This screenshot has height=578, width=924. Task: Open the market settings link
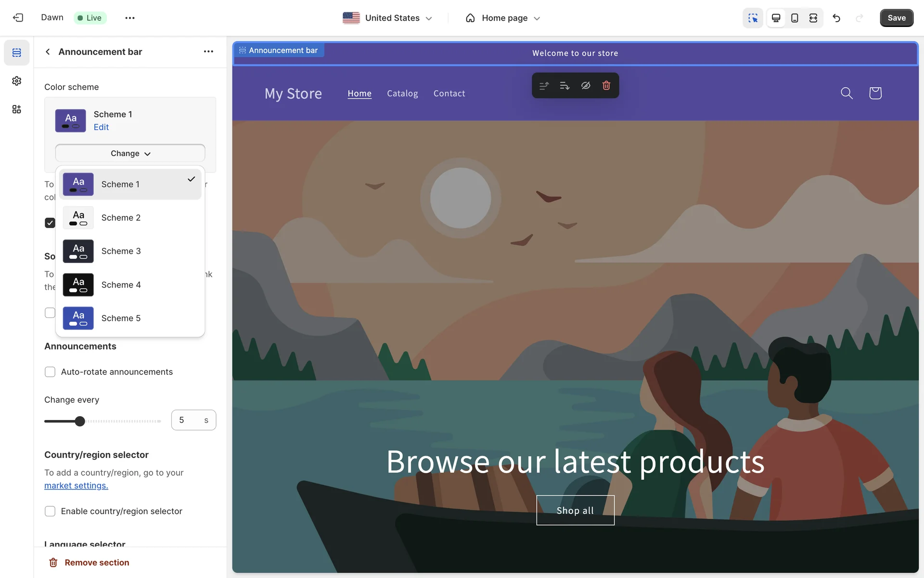(76, 486)
